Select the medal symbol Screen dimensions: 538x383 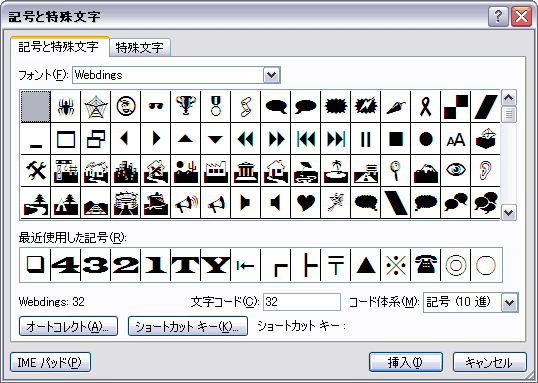pyautogui.click(x=215, y=106)
